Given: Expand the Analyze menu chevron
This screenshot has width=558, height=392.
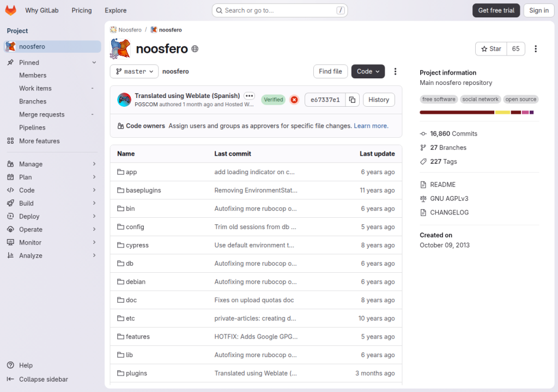Looking at the screenshot, I should click(94, 255).
